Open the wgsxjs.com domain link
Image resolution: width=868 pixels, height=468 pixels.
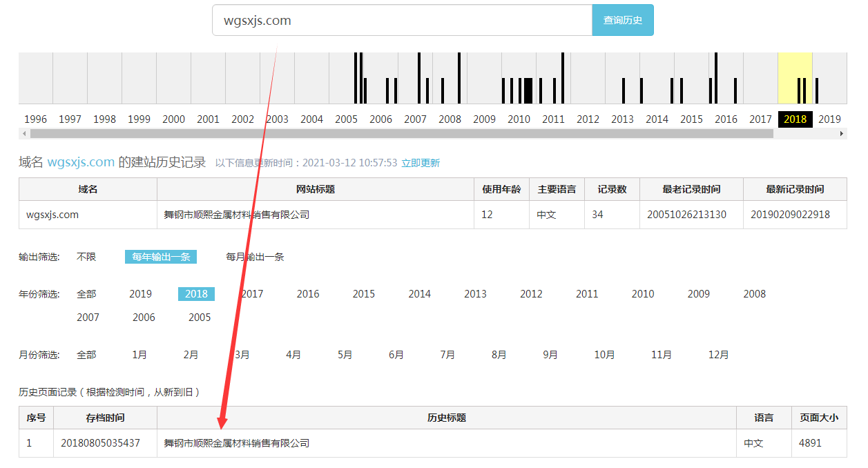(x=80, y=163)
